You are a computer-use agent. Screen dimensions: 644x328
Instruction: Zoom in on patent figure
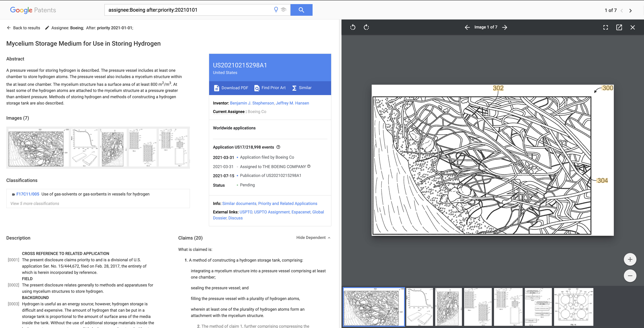coord(630,259)
